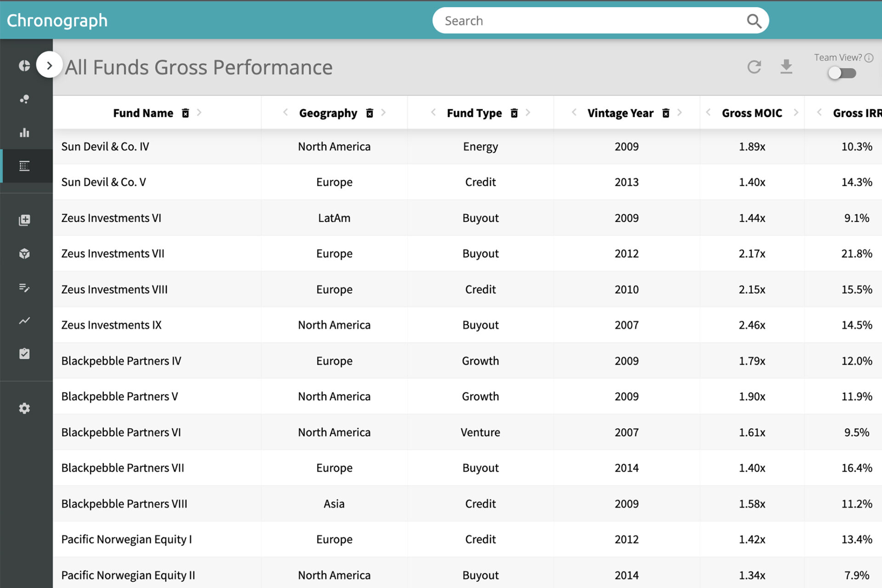Click the clipboard checklist icon in the sidebar

[24, 353]
